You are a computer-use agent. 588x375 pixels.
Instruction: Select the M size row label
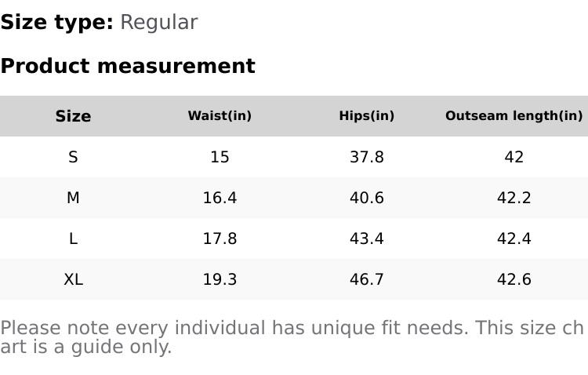(x=73, y=198)
